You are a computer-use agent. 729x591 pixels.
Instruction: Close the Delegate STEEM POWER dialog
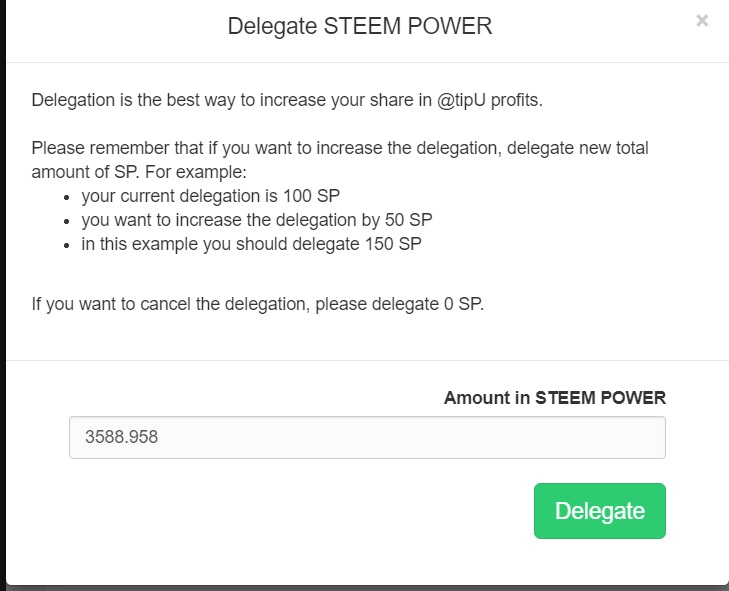pos(702,20)
